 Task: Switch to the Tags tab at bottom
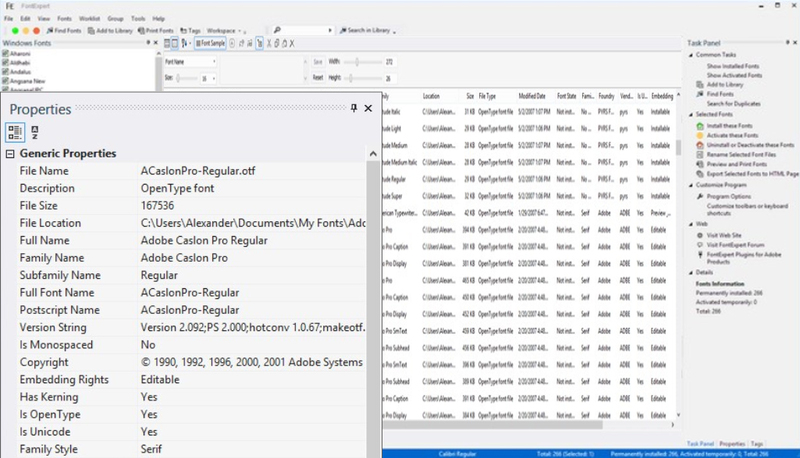coord(757,443)
